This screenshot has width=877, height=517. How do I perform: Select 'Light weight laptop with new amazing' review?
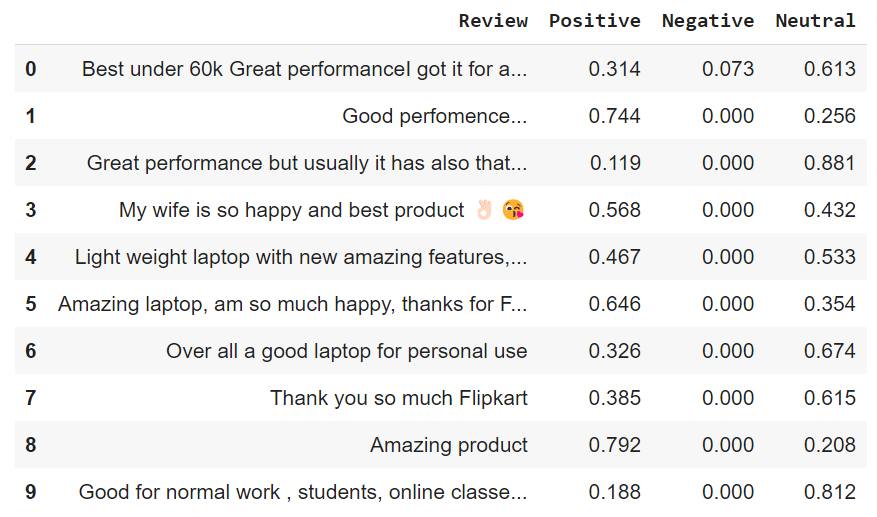coord(301,257)
